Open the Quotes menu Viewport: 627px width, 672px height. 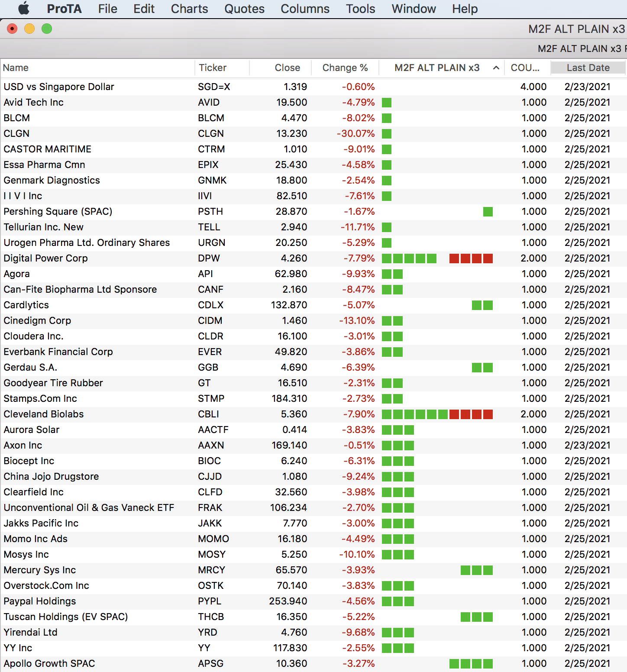pos(244,9)
